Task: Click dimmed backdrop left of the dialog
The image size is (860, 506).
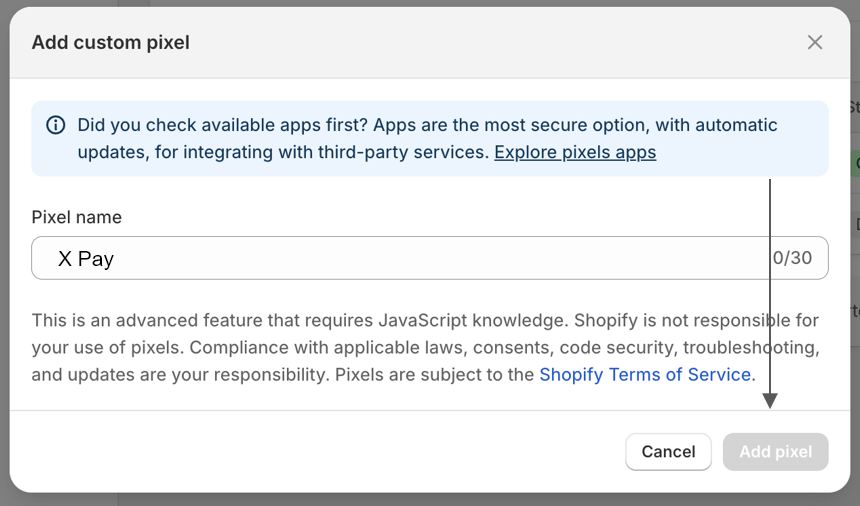Action: [x=4, y=252]
